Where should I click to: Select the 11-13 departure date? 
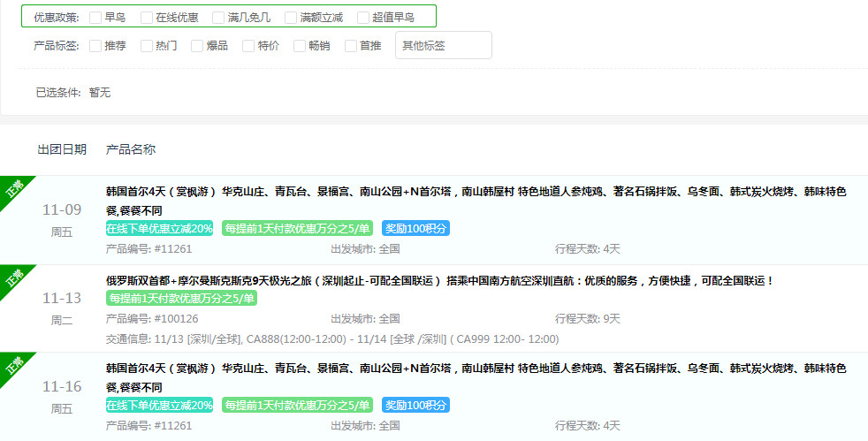[62, 299]
